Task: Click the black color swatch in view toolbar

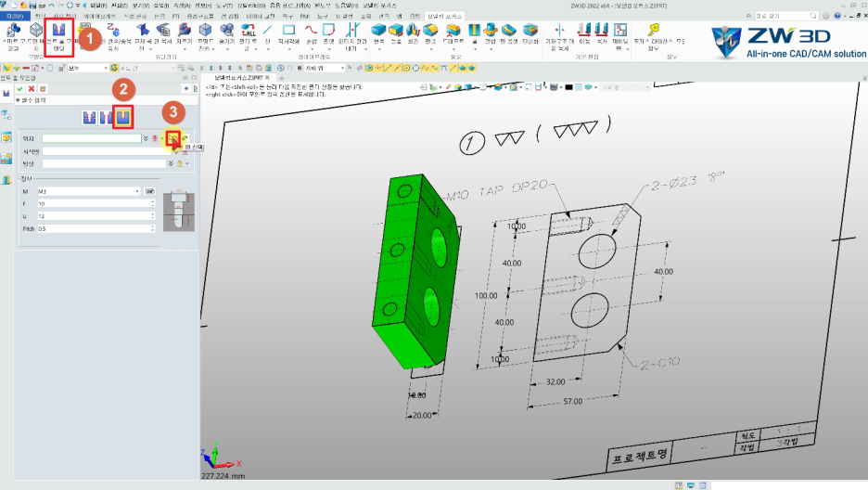Action: point(568,87)
